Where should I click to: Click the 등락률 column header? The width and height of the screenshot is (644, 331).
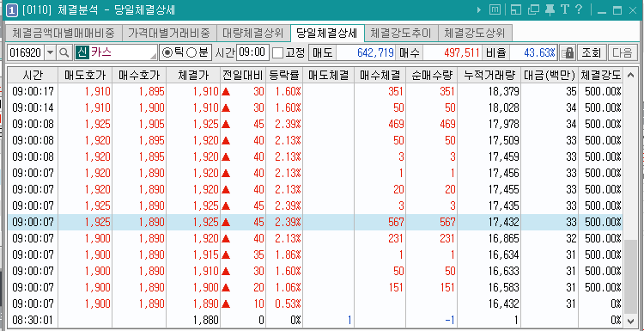(284, 75)
